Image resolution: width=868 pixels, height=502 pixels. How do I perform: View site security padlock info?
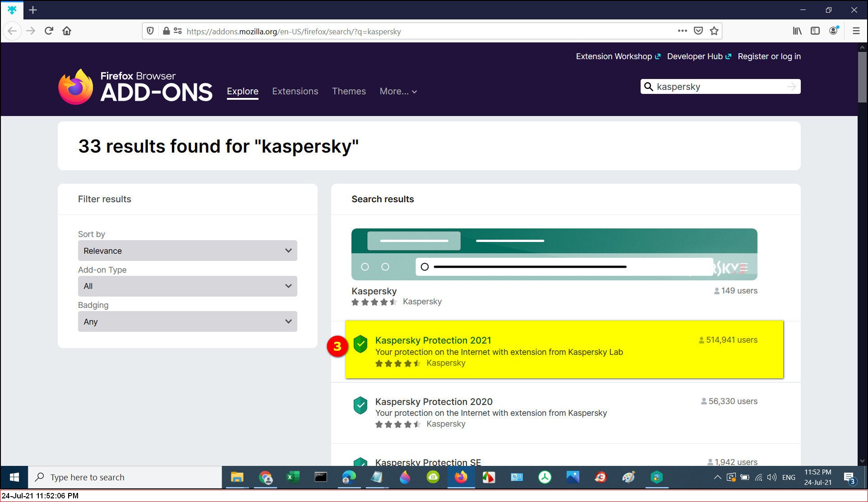pyautogui.click(x=166, y=31)
